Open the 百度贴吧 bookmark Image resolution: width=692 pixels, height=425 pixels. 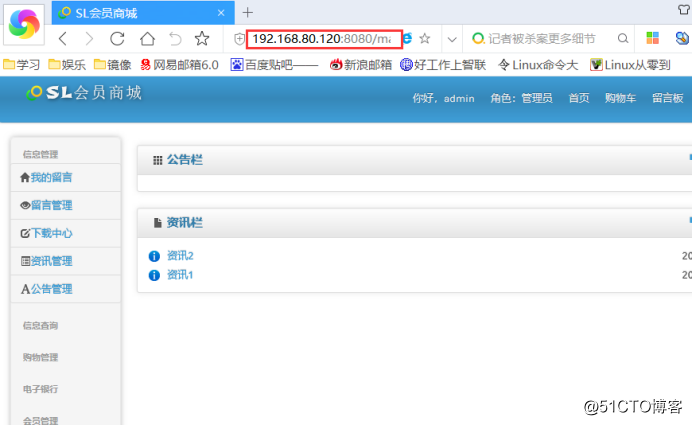pos(274,65)
